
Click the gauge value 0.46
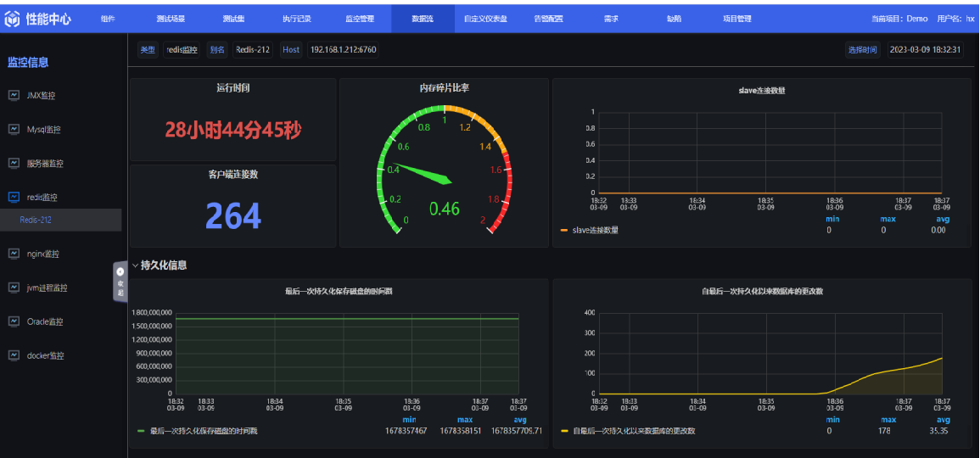[445, 209]
